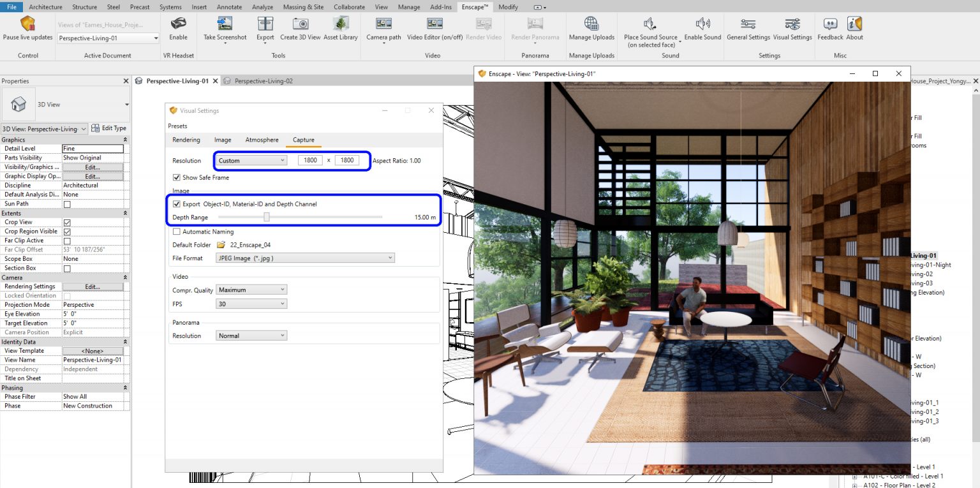This screenshot has width=980, height=488.
Task: Open the File Format dropdown
Action: (304, 257)
